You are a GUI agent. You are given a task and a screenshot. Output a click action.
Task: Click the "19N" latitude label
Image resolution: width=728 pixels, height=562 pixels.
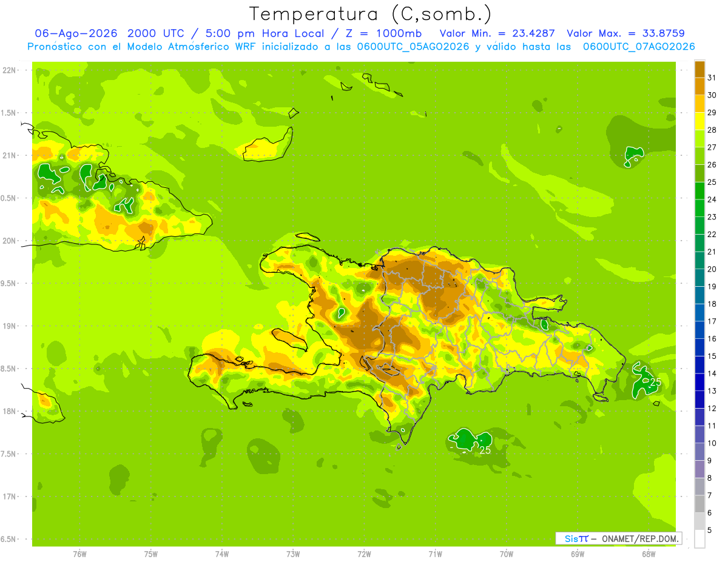coord(8,326)
